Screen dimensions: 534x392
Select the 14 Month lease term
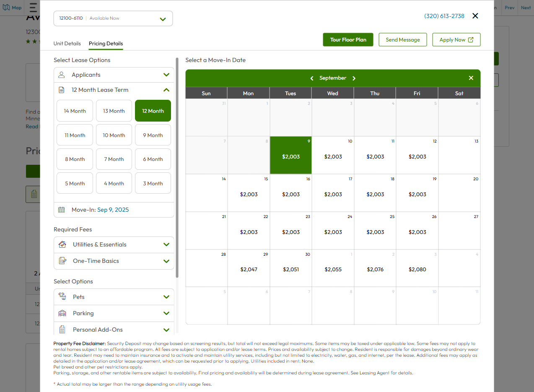pyautogui.click(x=75, y=111)
